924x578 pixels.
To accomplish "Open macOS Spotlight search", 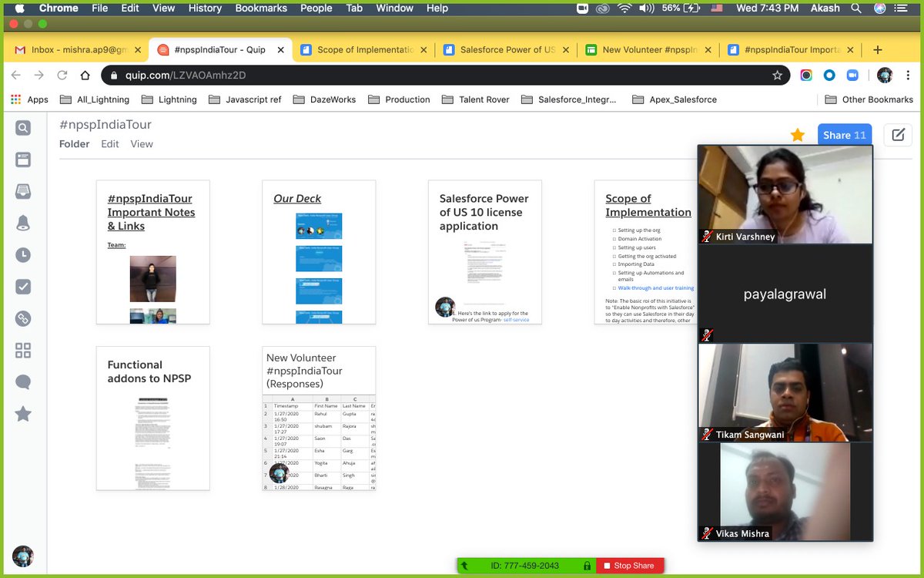I will (x=855, y=8).
